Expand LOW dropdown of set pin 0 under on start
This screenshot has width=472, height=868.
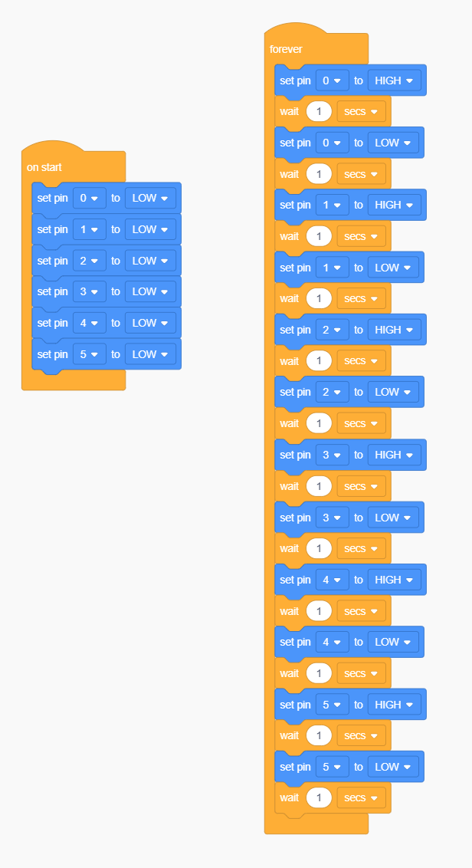coord(150,198)
